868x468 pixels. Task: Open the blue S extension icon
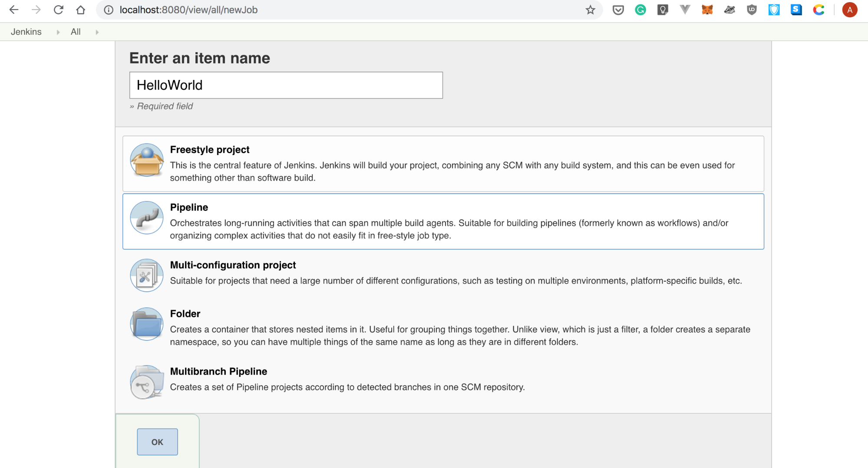pyautogui.click(x=796, y=10)
